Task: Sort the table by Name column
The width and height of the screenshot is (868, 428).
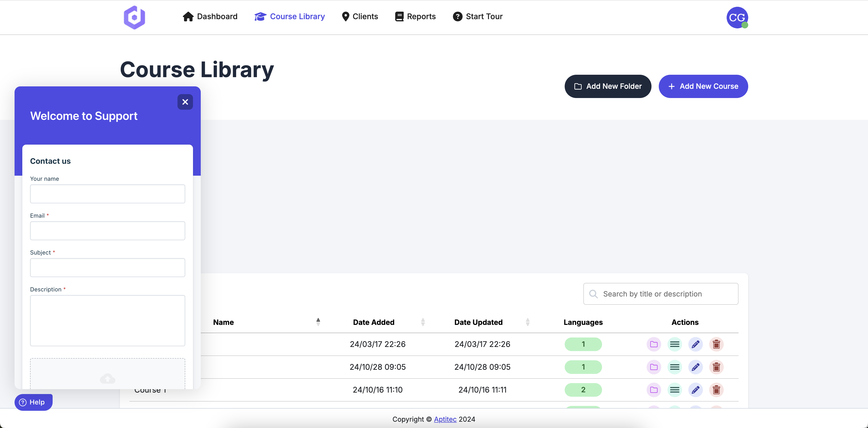Action: click(318, 322)
